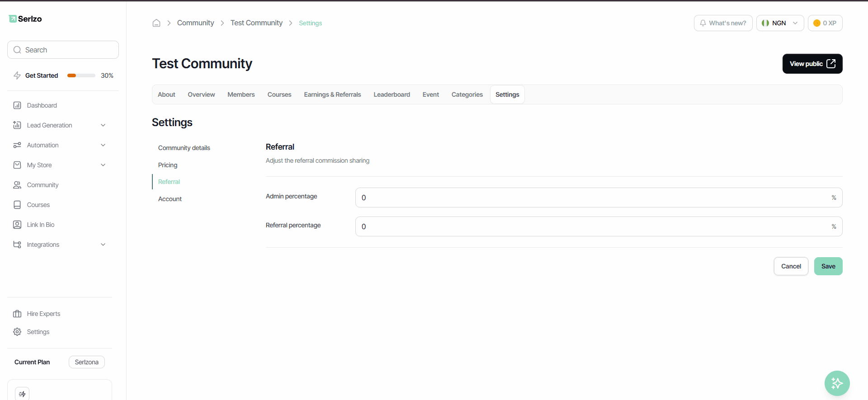Click the Get Started progress bar
The height and width of the screenshot is (400, 868).
81,75
